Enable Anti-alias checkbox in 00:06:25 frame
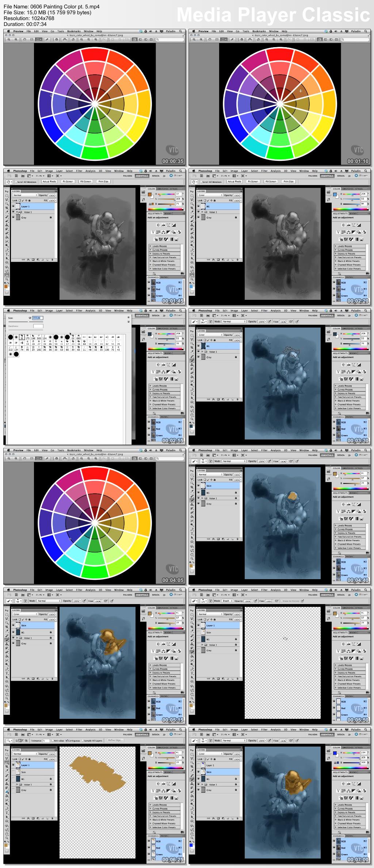This screenshot has width=374, height=868. click(53, 740)
